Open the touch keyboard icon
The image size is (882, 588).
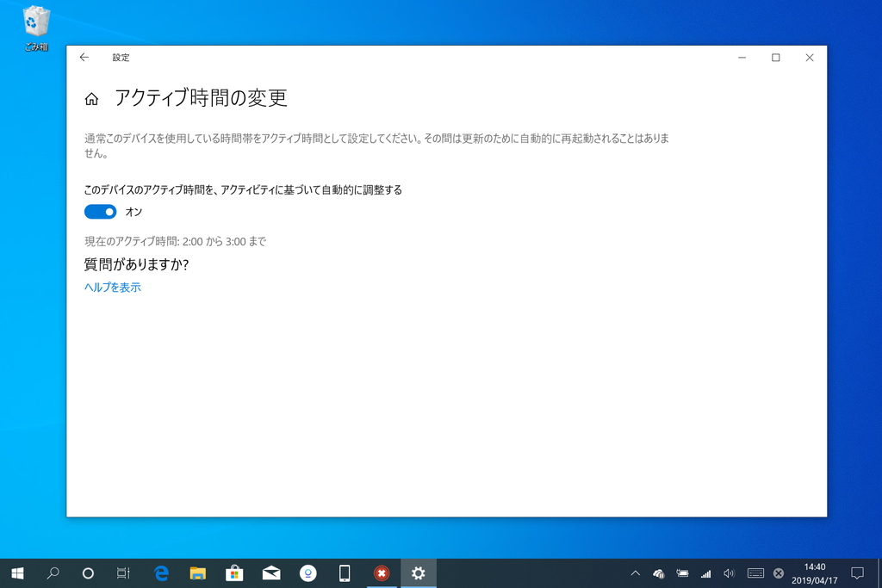click(755, 573)
